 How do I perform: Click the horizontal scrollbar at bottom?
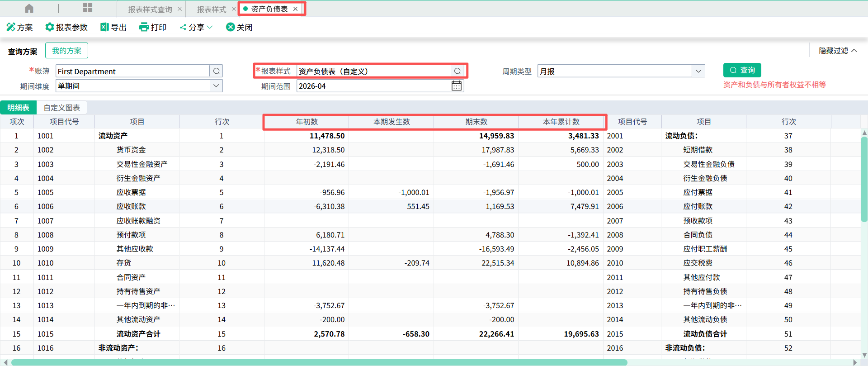coord(319,362)
